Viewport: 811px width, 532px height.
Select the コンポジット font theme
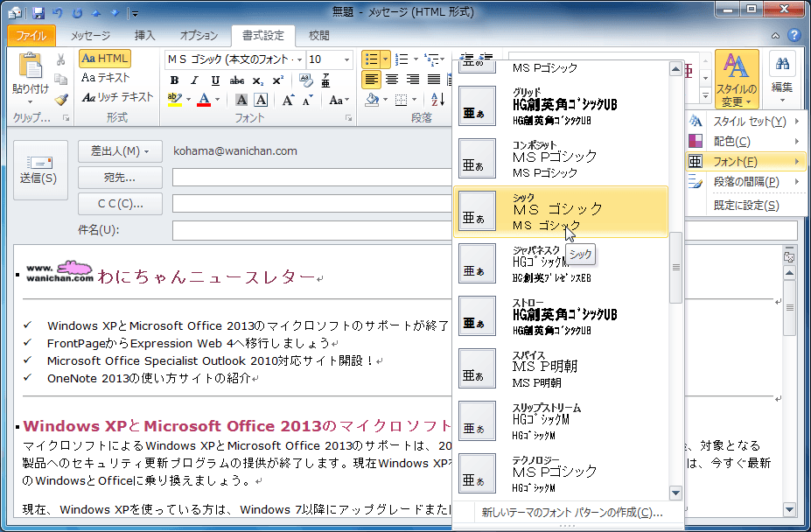(561, 159)
